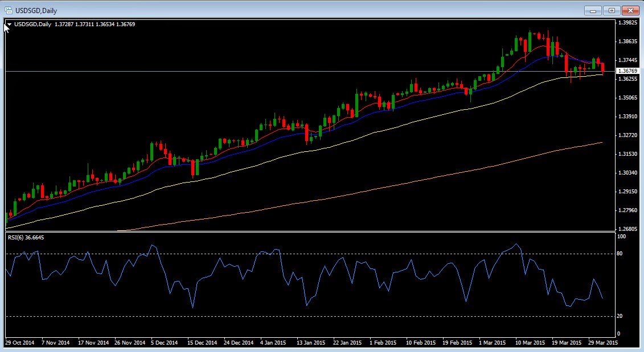Click date label 13 Jan 2015

pyautogui.click(x=311, y=342)
